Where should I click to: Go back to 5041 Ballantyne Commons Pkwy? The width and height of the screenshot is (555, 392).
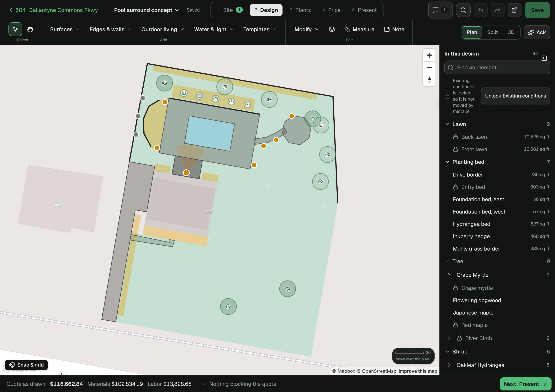pos(54,10)
